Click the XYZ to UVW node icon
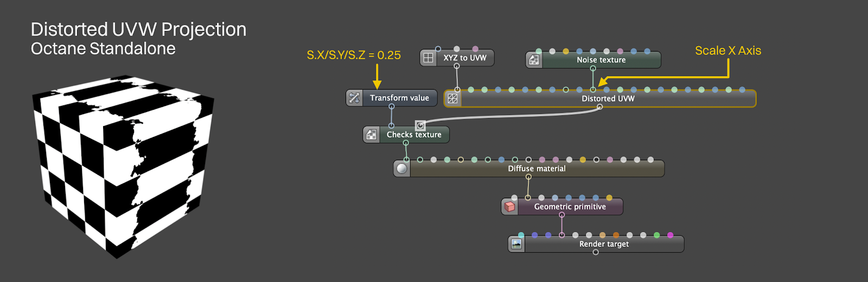The width and height of the screenshot is (868, 282). (428, 58)
